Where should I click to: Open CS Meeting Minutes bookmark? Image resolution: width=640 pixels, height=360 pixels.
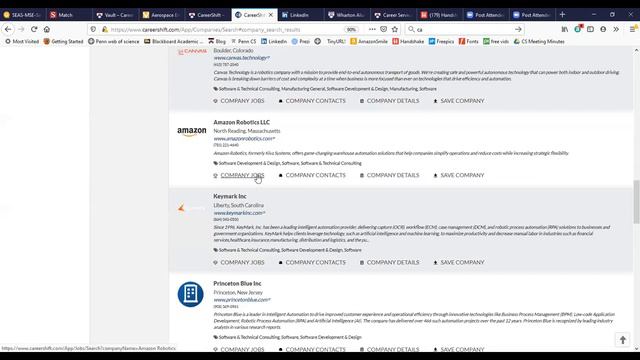539,41
